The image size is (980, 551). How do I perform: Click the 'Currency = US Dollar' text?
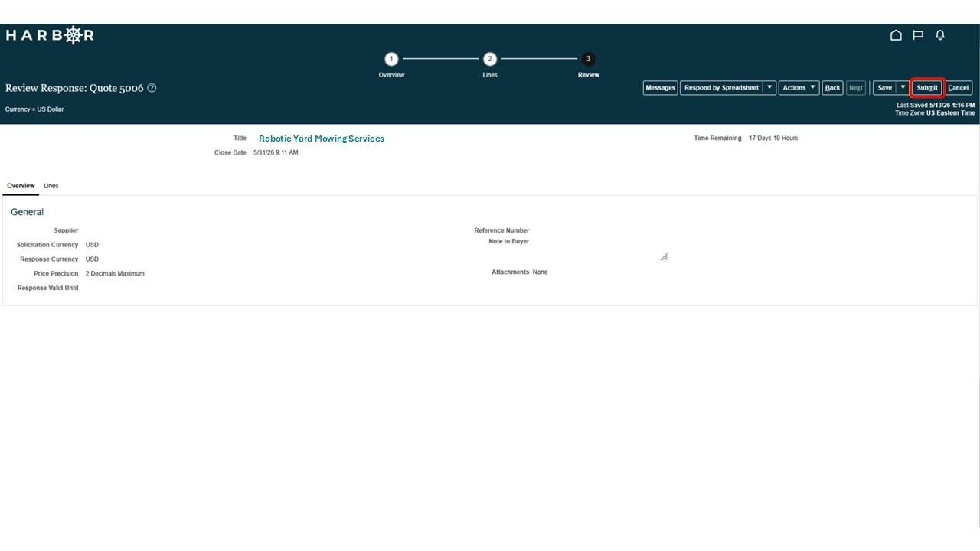point(34,109)
